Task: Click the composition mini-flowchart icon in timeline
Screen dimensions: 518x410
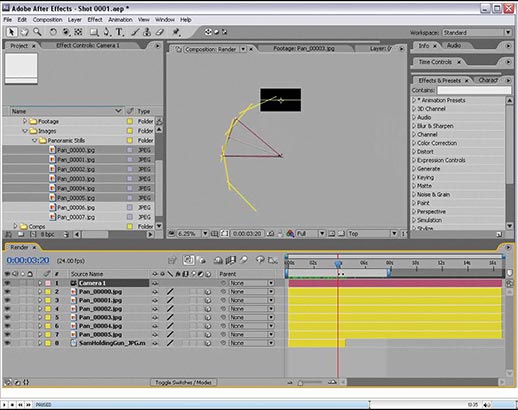Action: [172, 260]
